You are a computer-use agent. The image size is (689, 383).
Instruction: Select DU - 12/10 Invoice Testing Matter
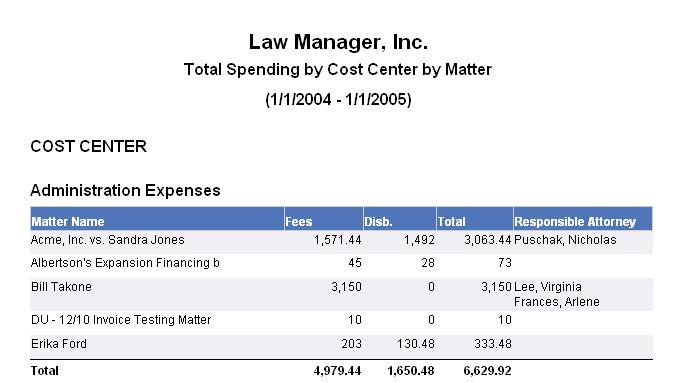[x=121, y=319]
